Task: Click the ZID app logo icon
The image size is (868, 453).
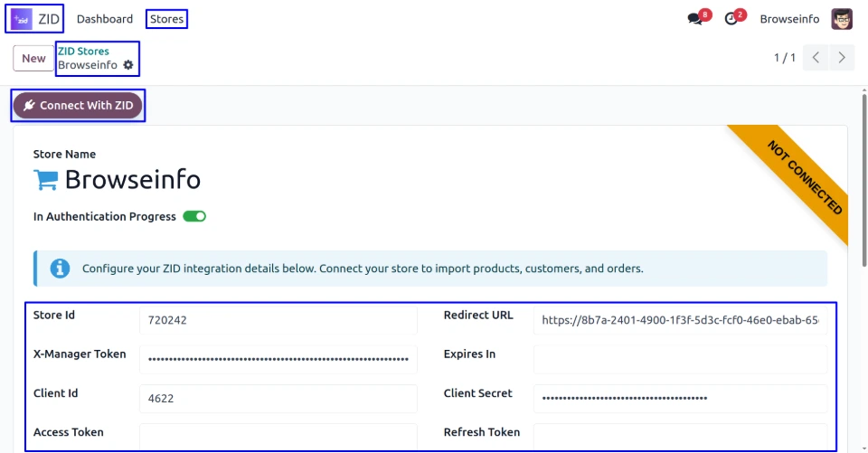Action: pyautogui.click(x=22, y=18)
